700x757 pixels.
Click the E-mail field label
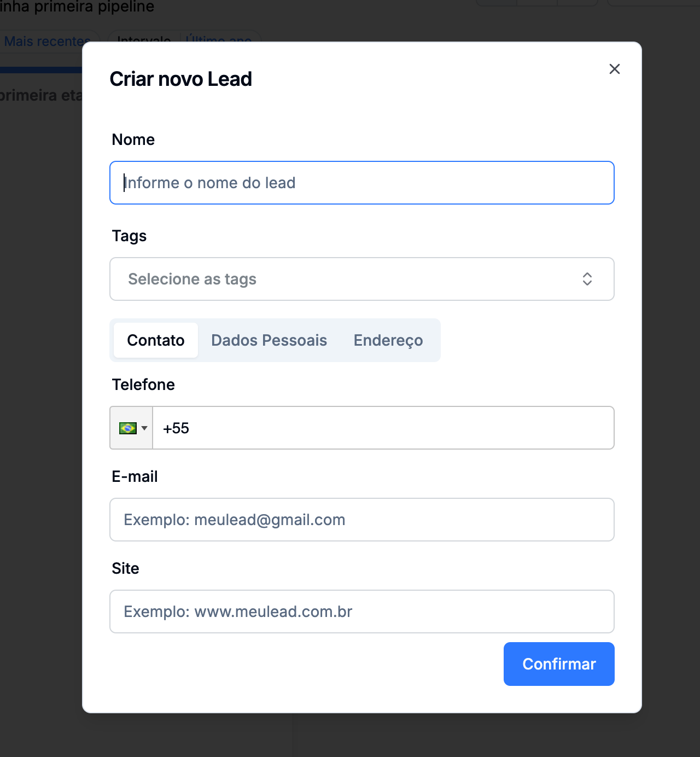(135, 476)
